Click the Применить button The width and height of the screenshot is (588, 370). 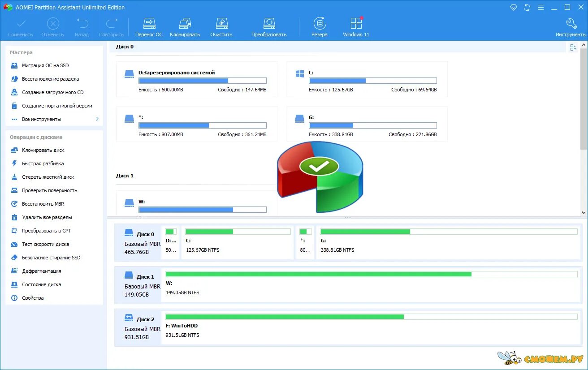point(21,26)
